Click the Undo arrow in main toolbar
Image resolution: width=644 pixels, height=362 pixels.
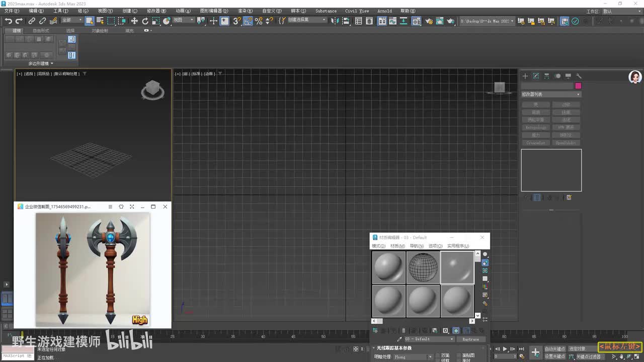pyautogui.click(x=8, y=21)
